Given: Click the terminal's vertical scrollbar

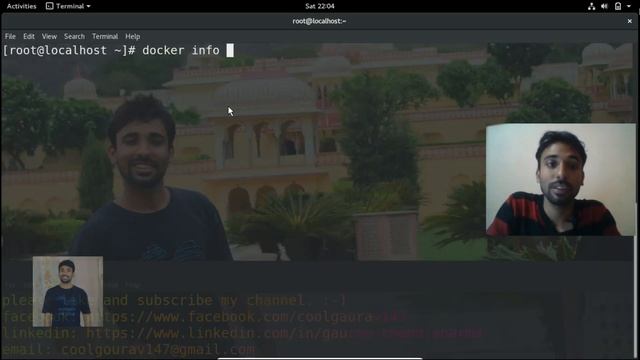Looking at the screenshot, I should [x=636, y=200].
